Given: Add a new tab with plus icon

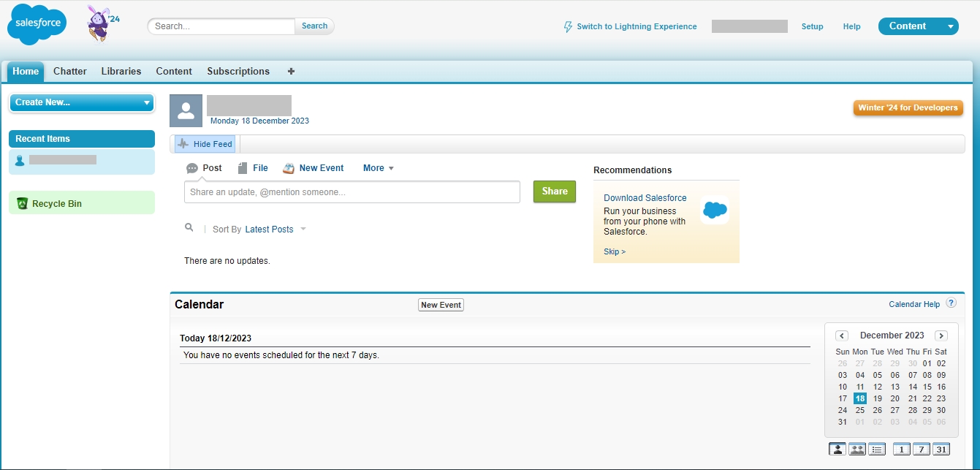Looking at the screenshot, I should [x=291, y=72].
